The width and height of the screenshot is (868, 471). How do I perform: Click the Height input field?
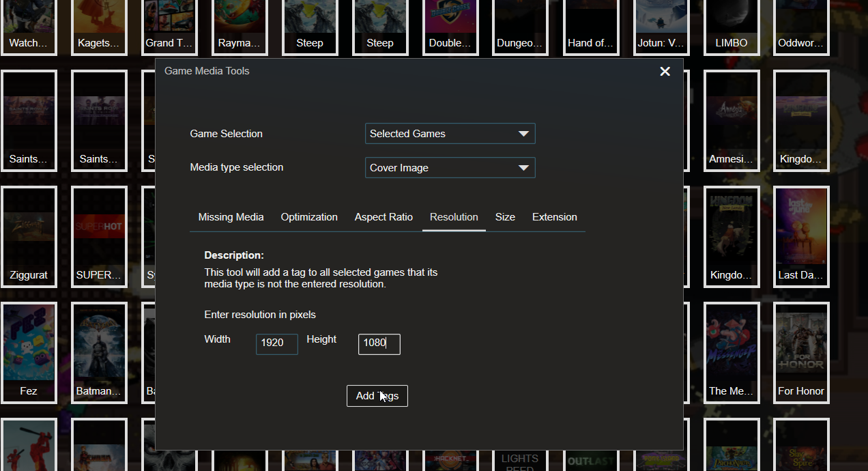point(379,343)
